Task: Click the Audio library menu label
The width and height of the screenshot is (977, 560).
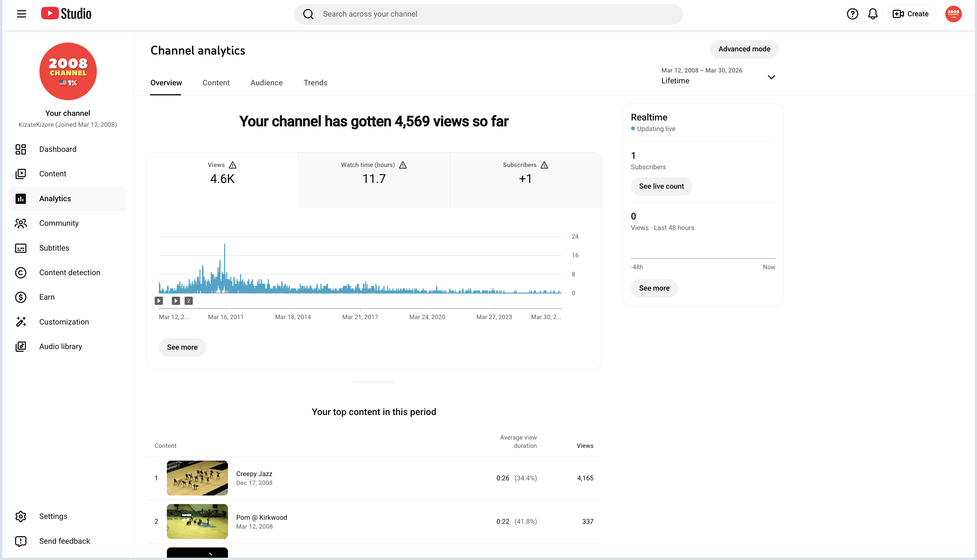Action: [61, 347]
